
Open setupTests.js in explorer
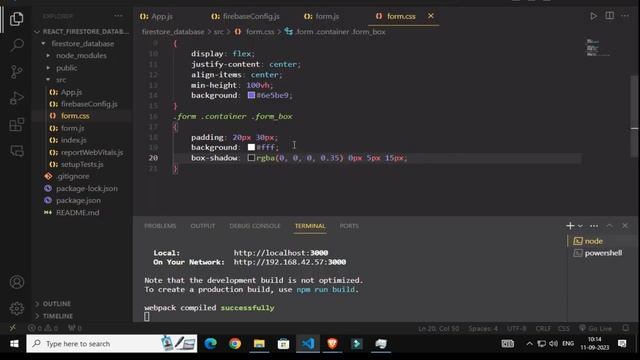point(82,164)
